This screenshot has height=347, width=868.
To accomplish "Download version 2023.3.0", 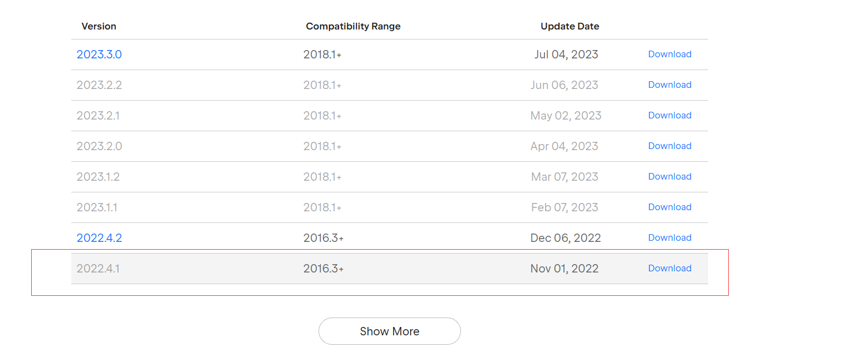I will point(669,54).
